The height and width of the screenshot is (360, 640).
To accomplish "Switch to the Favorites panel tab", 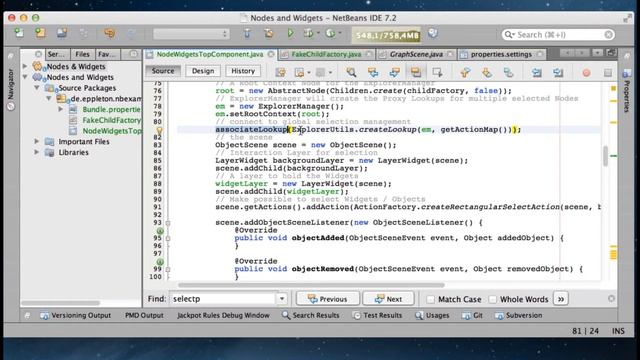I will [x=107, y=54].
